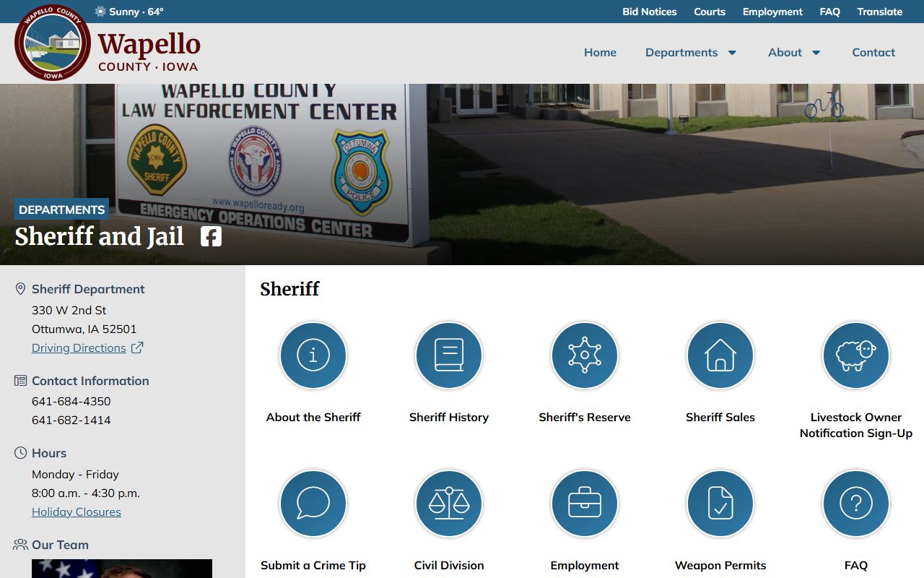Open the top bar Employment link

click(x=772, y=12)
